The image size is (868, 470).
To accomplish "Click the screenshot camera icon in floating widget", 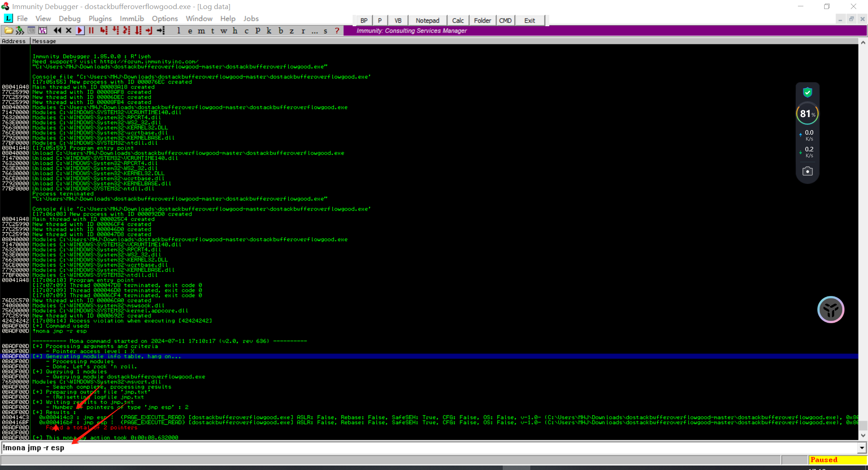I will 807,171.
